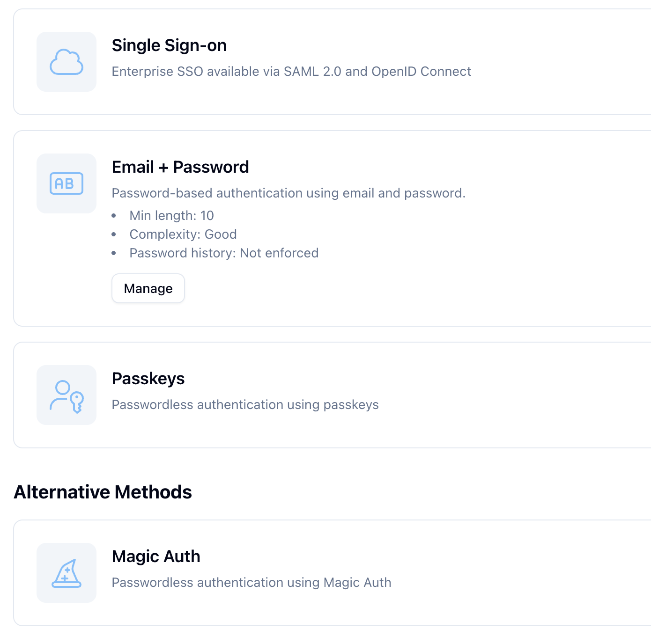Click the Min length: 10 bullet item

171,216
